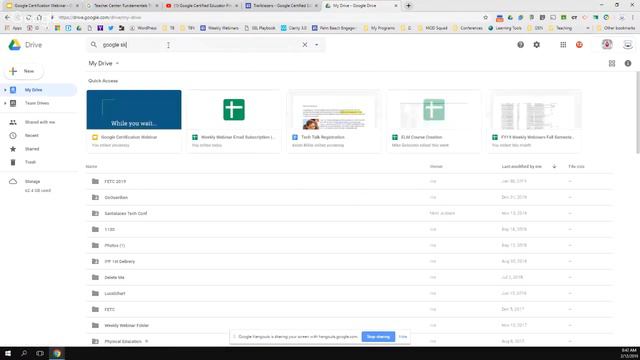Open Last modified by me sort option
Screen dimensions: 640x360
(x=522, y=167)
